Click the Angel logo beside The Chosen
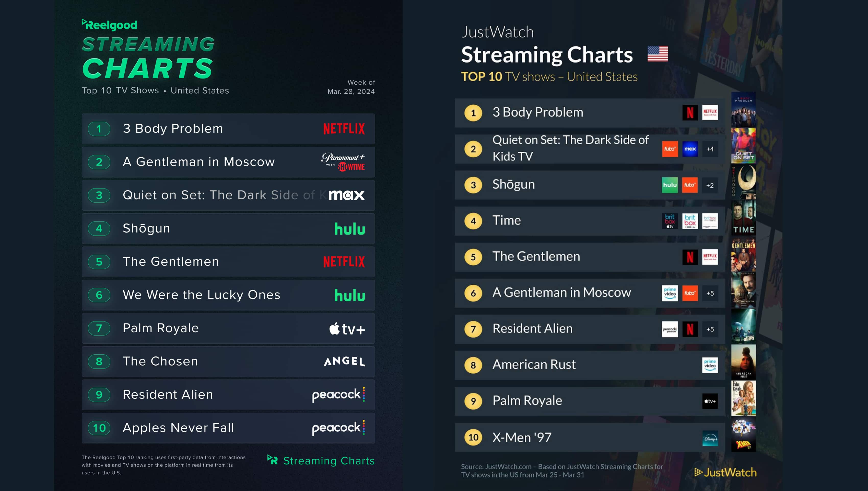 click(x=344, y=362)
